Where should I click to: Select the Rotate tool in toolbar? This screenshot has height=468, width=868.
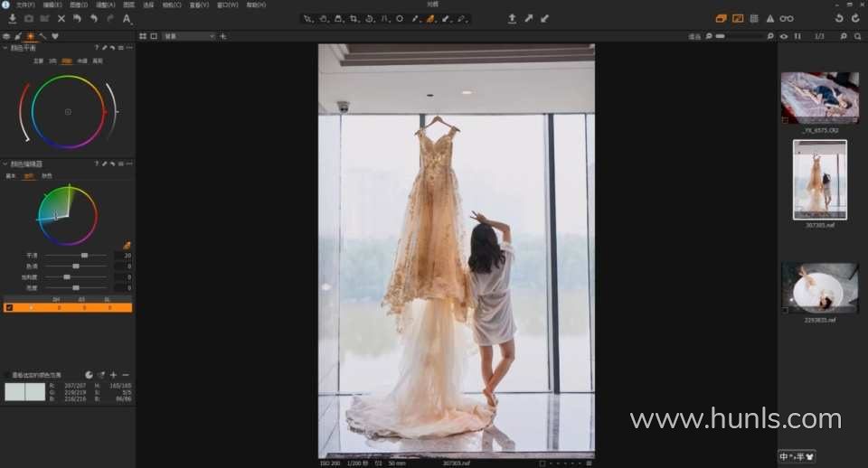point(369,19)
